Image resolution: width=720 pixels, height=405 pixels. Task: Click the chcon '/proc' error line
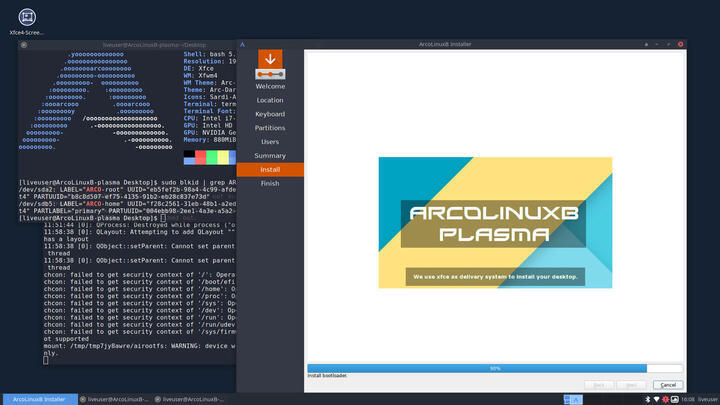140,296
